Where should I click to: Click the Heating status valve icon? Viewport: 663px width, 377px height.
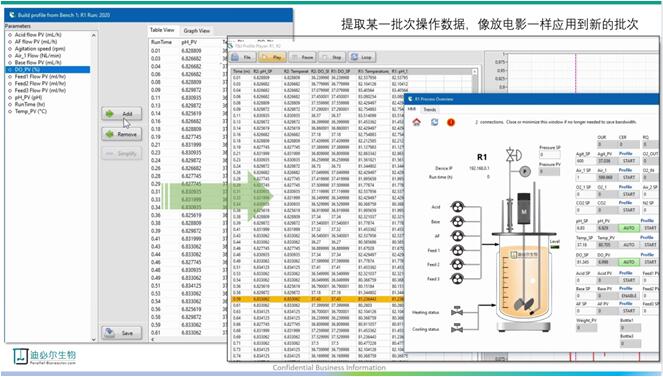pyautogui.click(x=457, y=311)
